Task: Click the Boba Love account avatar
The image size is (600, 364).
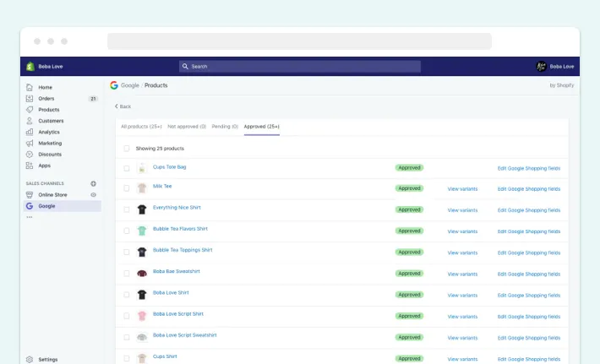Action: (541, 67)
